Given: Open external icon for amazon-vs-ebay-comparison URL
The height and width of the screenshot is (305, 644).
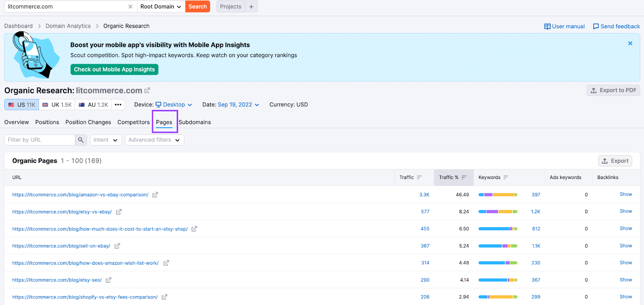Looking at the screenshot, I should (155, 195).
